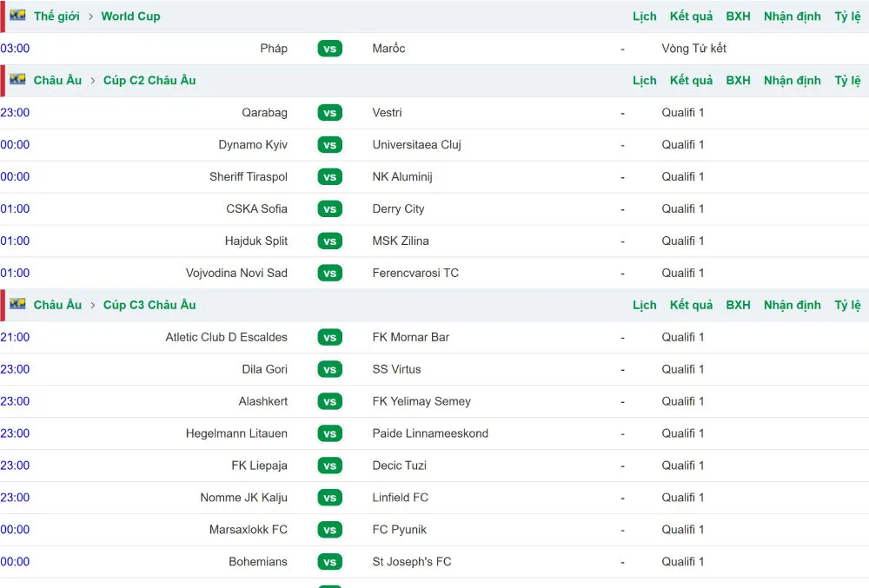The image size is (869, 588).
Task: Open Nhận định tab for Cúp C2 Châu Âu
Action: pos(793,81)
